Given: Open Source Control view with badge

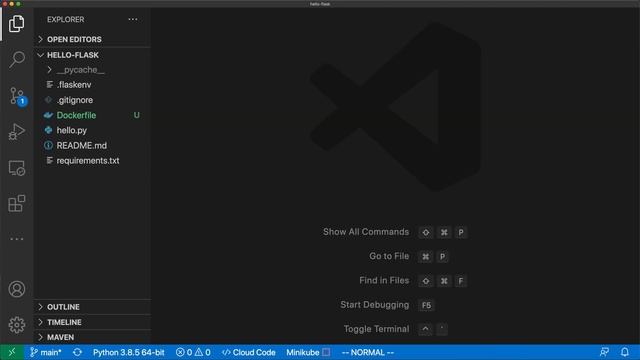Looking at the screenshot, I should (17, 96).
